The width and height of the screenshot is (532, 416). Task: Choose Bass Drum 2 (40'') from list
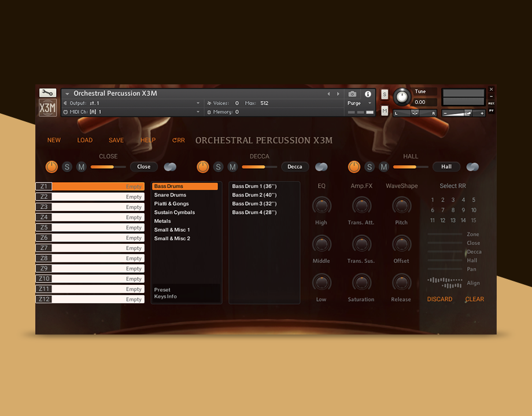tap(254, 195)
